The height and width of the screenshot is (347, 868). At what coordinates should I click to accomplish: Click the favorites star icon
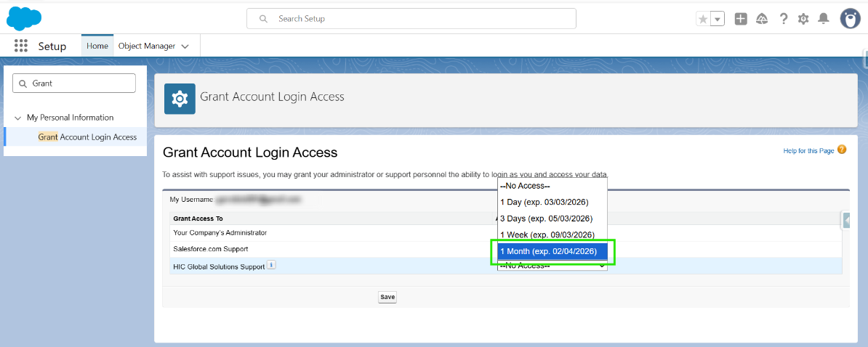[x=703, y=19]
